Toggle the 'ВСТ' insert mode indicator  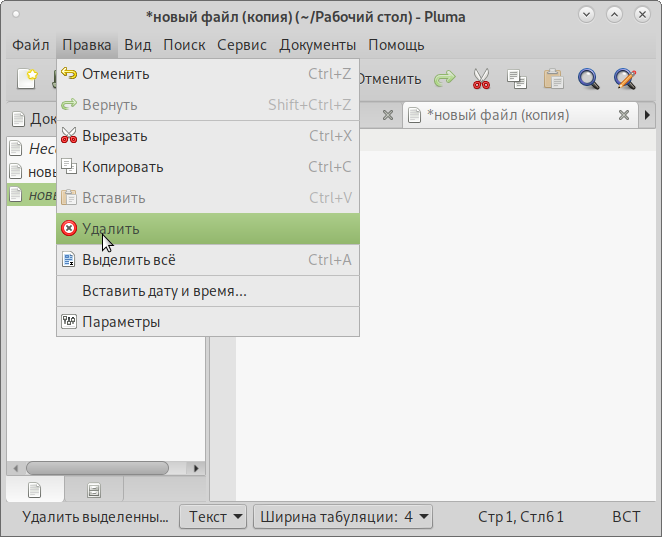tap(626, 517)
